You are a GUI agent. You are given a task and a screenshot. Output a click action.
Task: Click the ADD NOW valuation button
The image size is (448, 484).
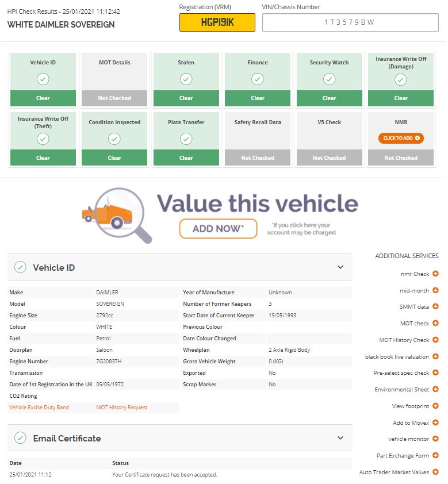[219, 229]
